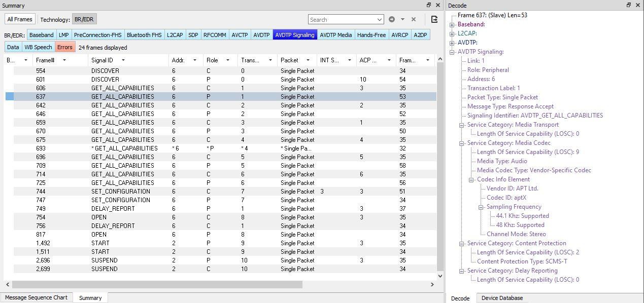Switch to the AVDTP Media tab
The width and height of the screenshot is (644, 303).
tap(335, 35)
